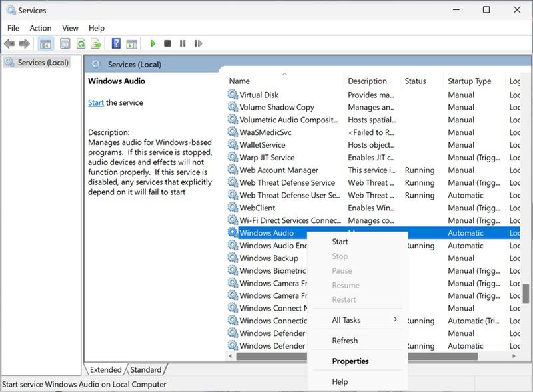533x392 pixels.
Task: Click the gear icon beside Windows Connect N
Action: 233,307
